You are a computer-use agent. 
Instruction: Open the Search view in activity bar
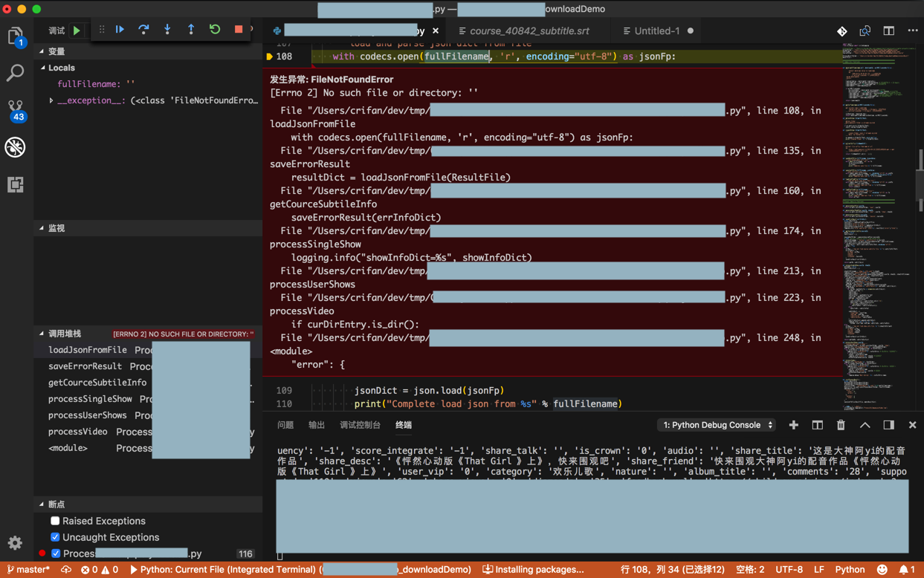(15, 73)
